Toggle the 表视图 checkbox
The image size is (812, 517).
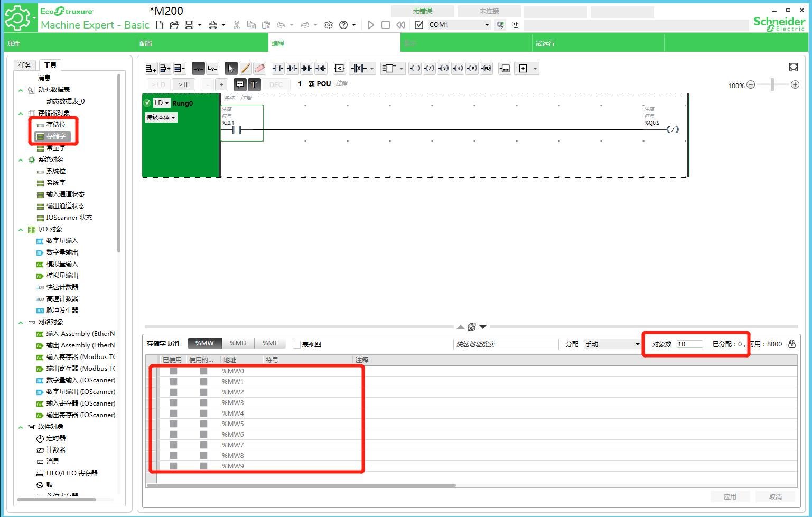pyautogui.click(x=297, y=344)
